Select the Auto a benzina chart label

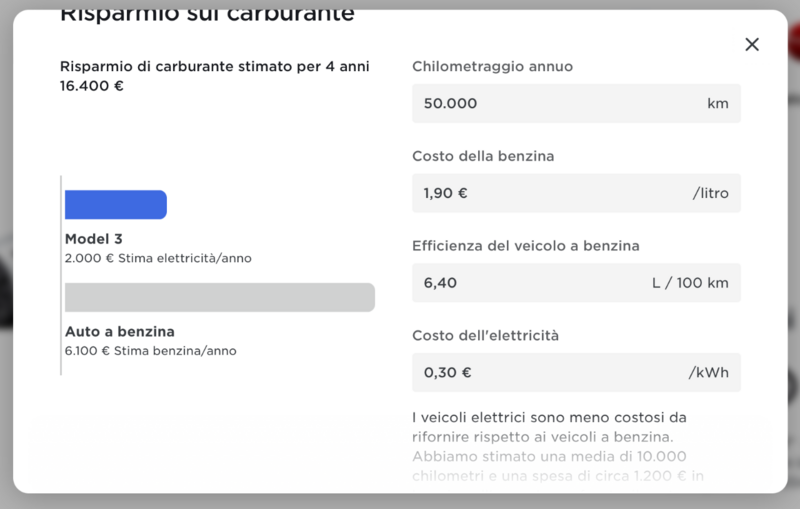coord(119,331)
